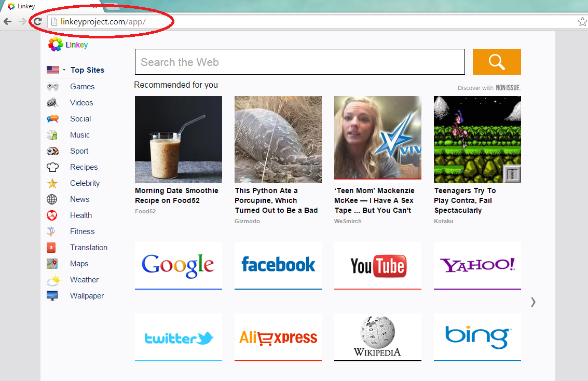The height and width of the screenshot is (381, 588).
Task: Open the Games category link
Action: pos(83,87)
